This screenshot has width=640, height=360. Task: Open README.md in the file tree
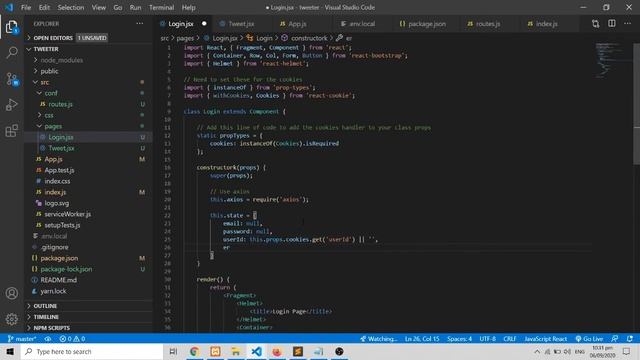click(x=89, y=280)
